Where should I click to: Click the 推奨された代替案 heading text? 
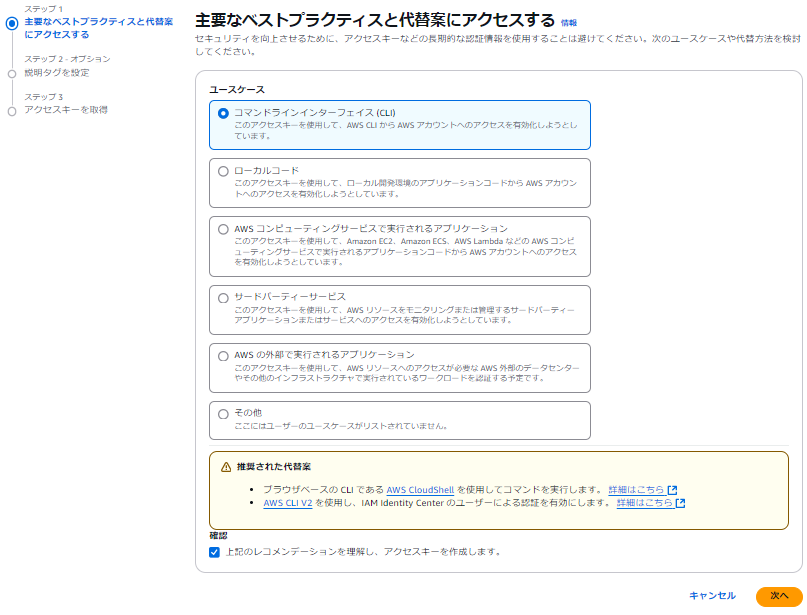tap(274, 467)
